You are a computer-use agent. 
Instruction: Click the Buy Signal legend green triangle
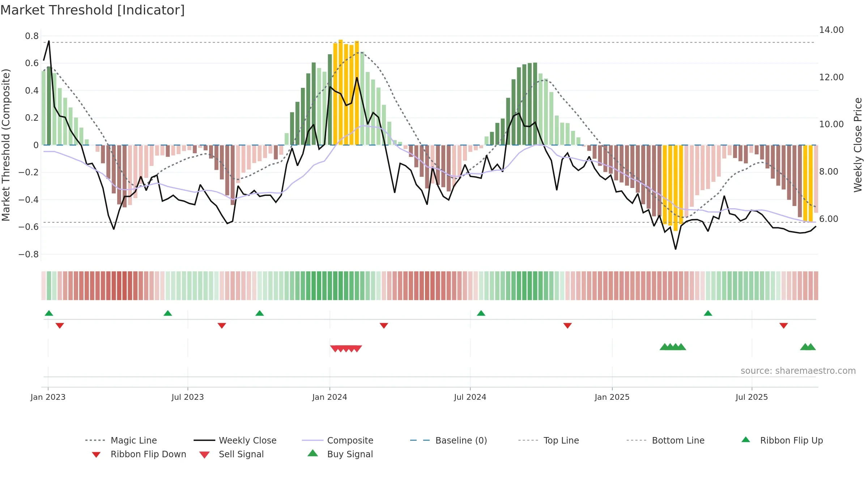click(313, 453)
